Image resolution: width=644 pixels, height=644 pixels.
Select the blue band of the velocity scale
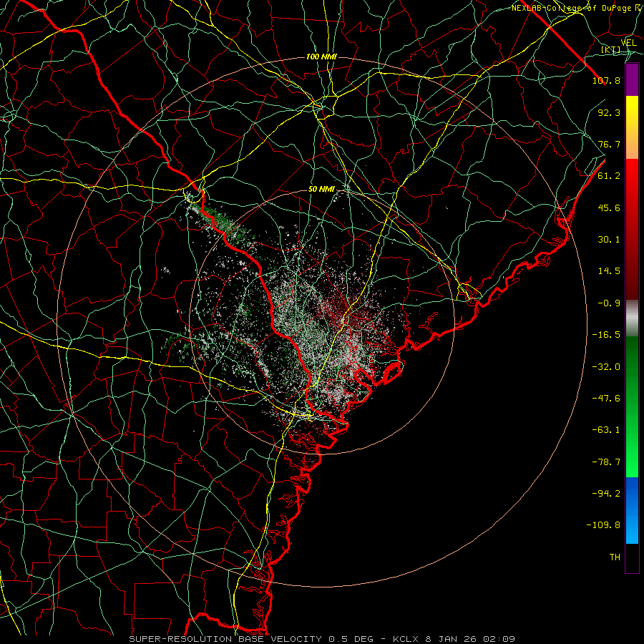[x=632, y=510]
